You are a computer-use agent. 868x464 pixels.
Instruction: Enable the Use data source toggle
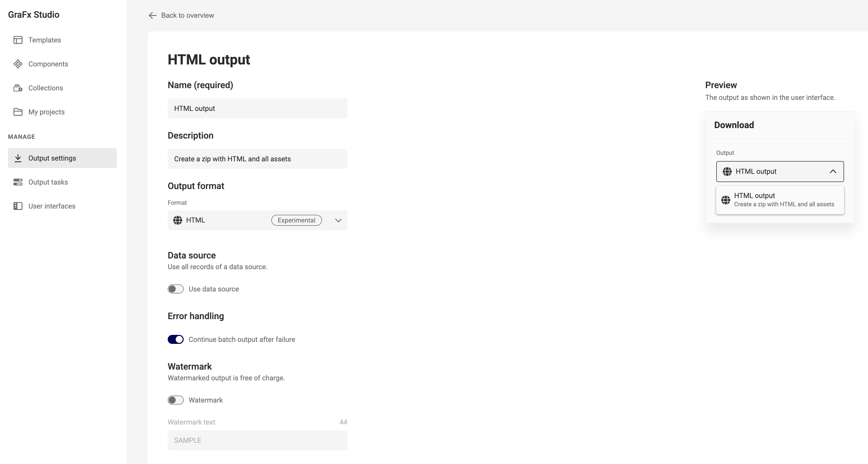point(175,289)
